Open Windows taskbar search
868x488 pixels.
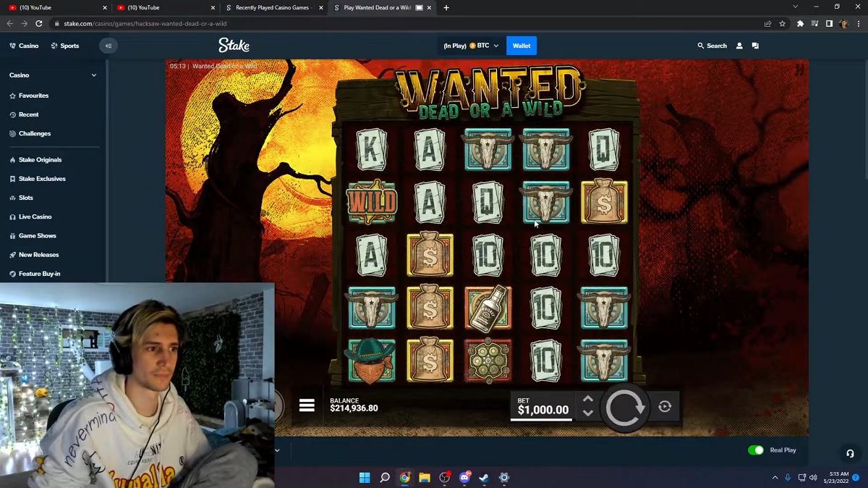point(385,478)
